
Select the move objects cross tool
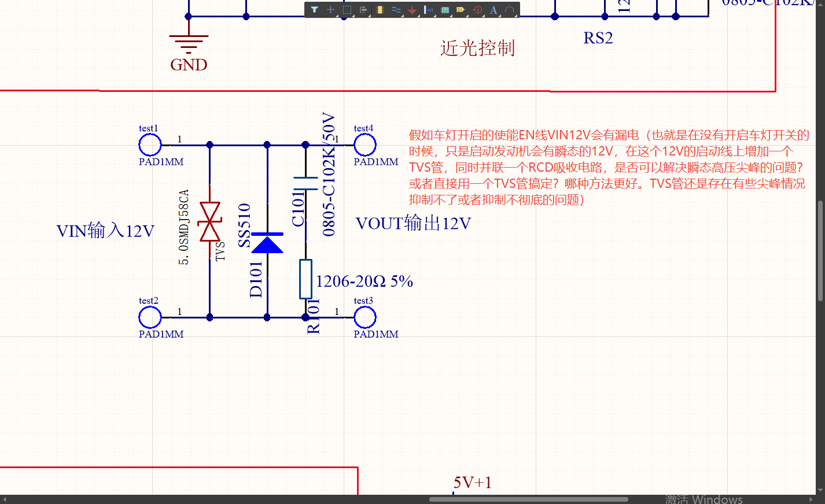tap(330, 10)
